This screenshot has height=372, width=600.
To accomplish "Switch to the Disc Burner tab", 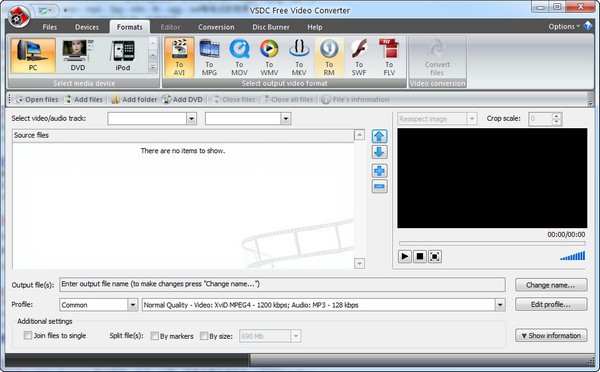I will click(x=271, y=27).
